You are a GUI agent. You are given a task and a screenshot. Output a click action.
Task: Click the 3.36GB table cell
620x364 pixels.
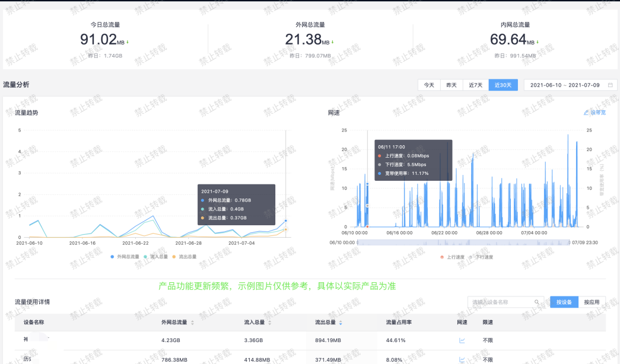(253, 340)
